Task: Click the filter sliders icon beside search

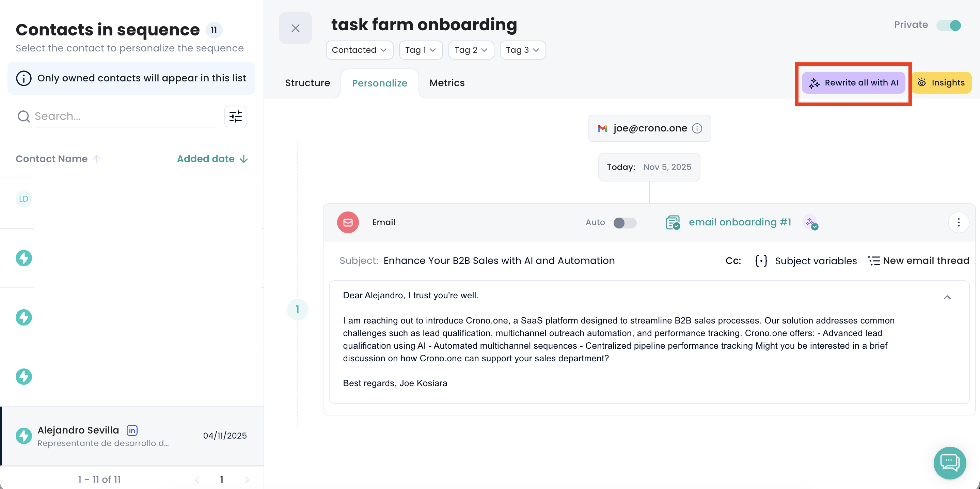Action: (x=236, y=116)
